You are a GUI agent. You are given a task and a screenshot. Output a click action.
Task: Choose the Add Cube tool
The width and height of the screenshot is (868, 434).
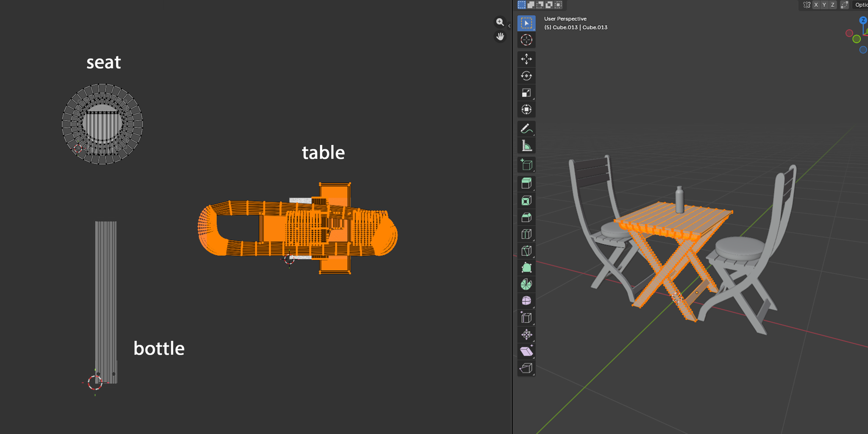pyautogui.click(x=526, y=164)
